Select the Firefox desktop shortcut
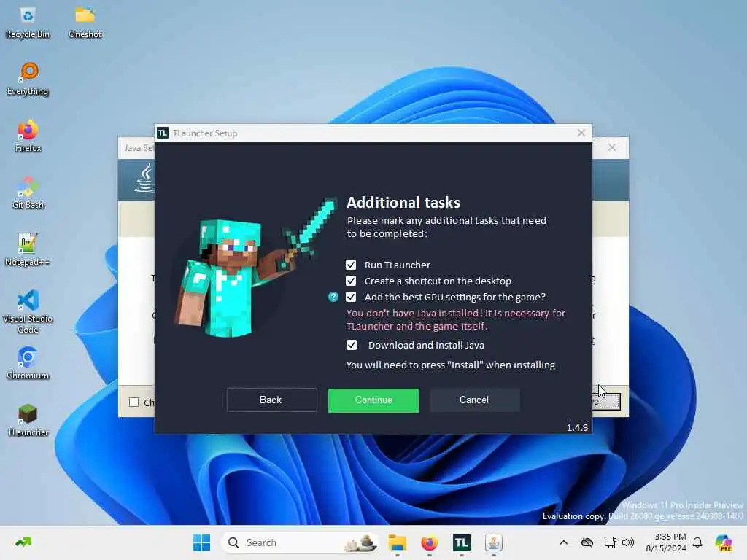747x560 pixels. coord(28,136)
